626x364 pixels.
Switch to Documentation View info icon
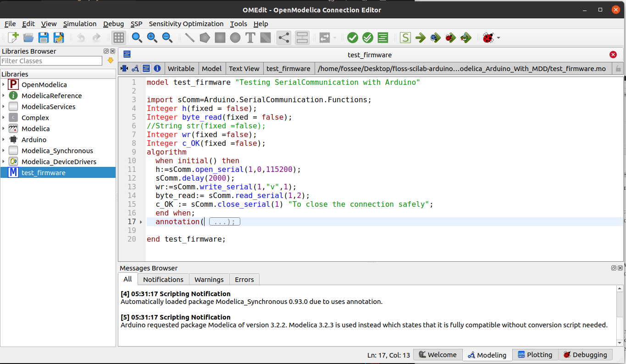coord(157,68)
